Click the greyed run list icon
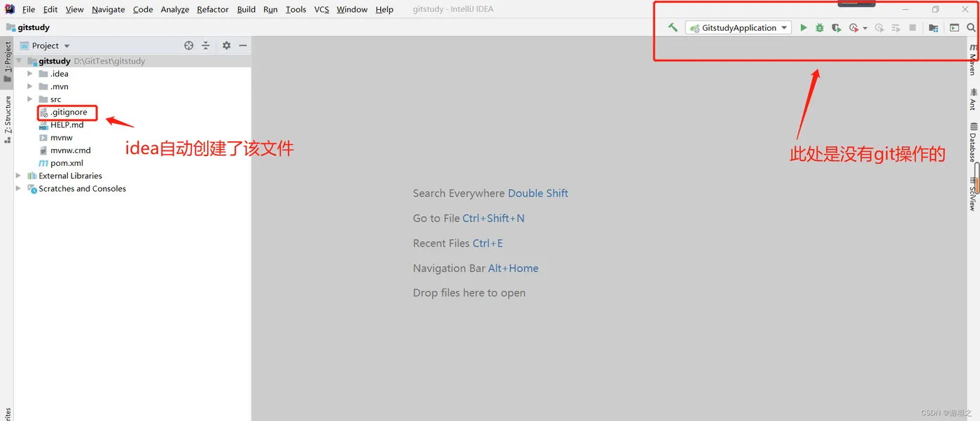 click(x=896, y=28)
